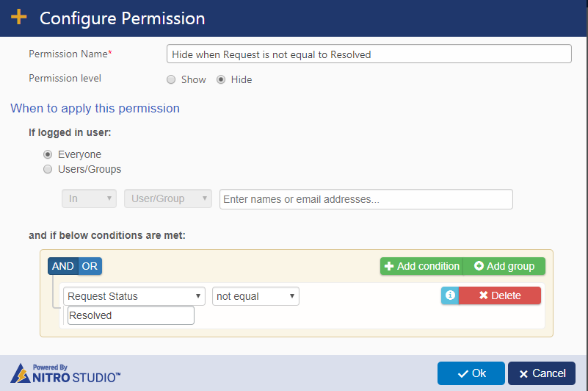The width and height of the screenshot is (588, 391).
Task: Select the Hide permission level
Action: (221, 79)
